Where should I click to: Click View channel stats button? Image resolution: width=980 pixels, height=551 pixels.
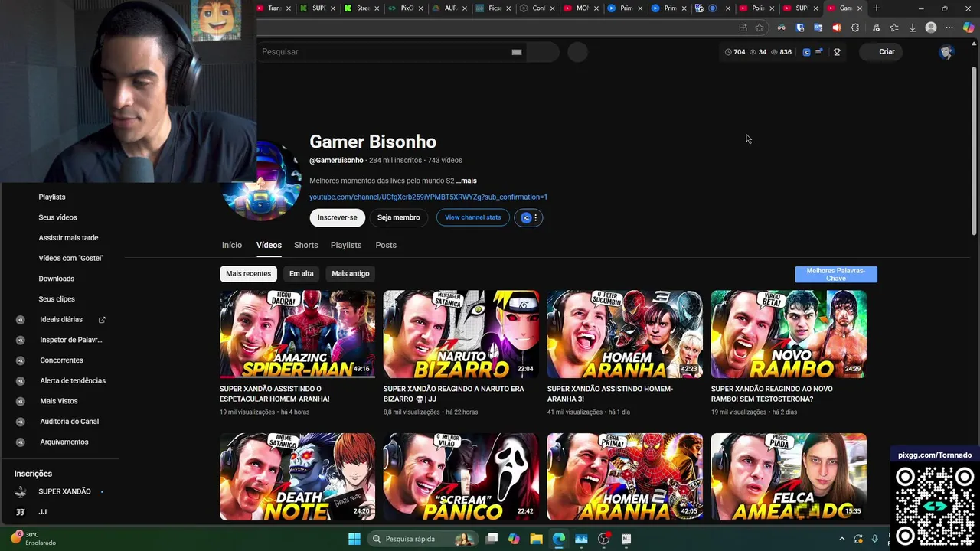click(x=473, y=217)
